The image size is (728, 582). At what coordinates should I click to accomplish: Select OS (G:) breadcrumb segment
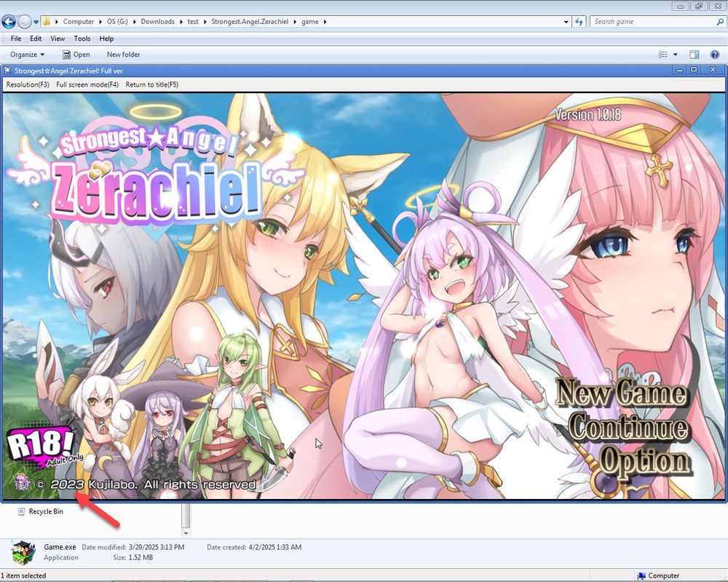[x=117, y=21]
